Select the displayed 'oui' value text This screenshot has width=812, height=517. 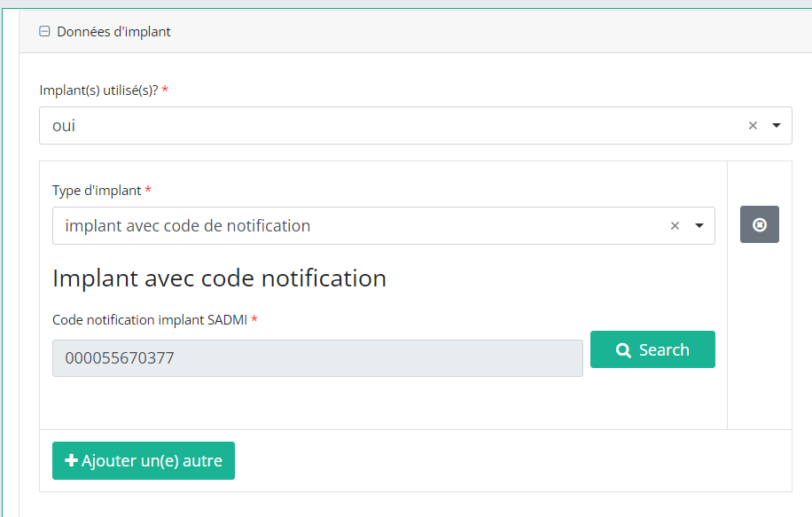[x=64, y=126]
